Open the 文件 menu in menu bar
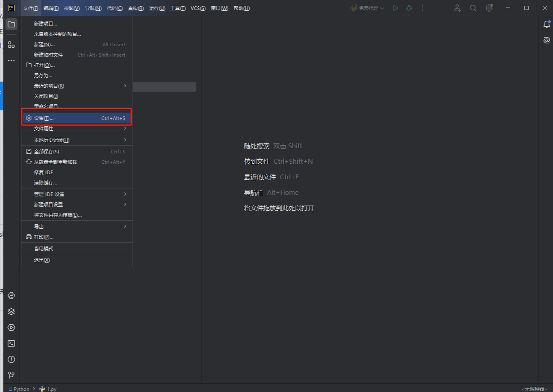This screenshot has height=392, width=553. coord(31,8)
